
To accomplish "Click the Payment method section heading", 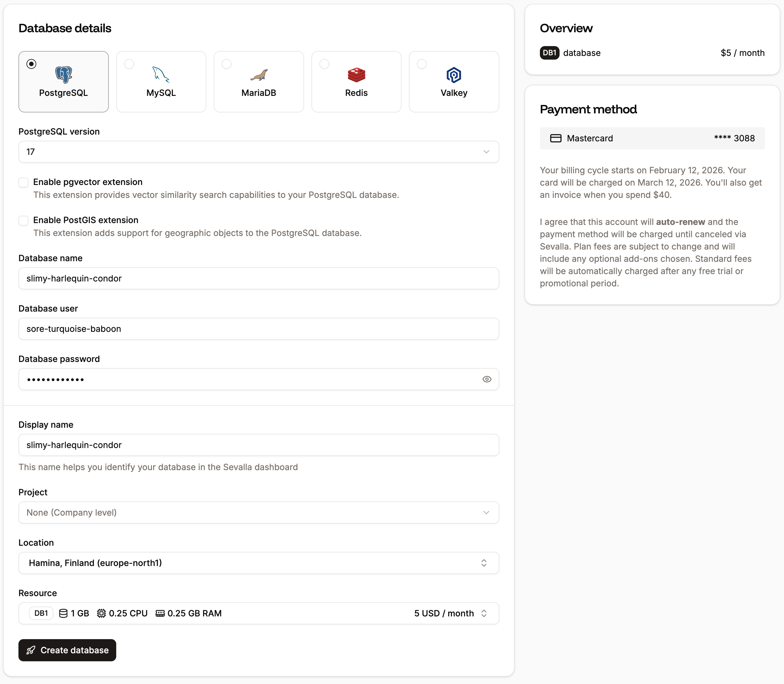I will coord(588,110).
